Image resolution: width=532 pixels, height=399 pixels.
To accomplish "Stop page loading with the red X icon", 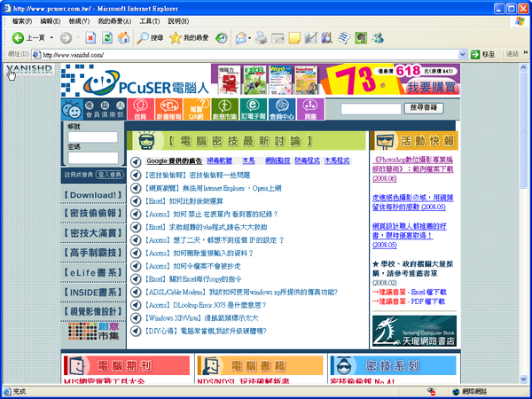I will (x=90, y=37).
